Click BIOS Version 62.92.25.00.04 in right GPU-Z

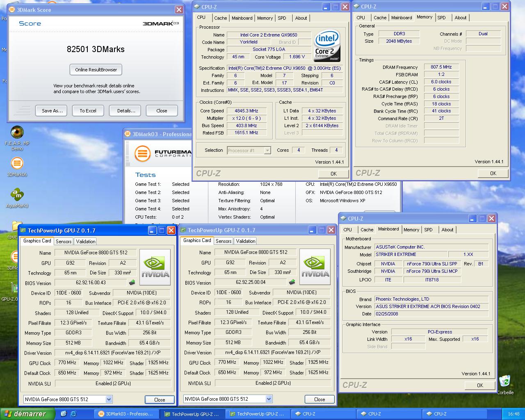pyautogui.click(x=251, y=282)
